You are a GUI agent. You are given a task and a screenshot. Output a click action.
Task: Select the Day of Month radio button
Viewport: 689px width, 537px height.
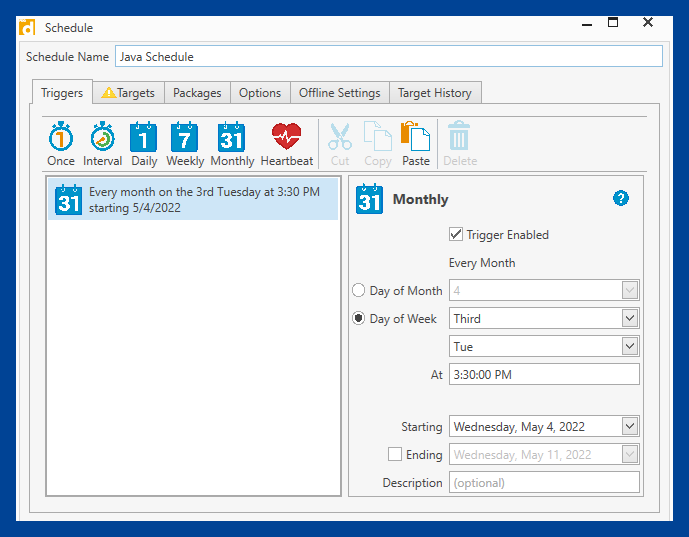(359, 290)
